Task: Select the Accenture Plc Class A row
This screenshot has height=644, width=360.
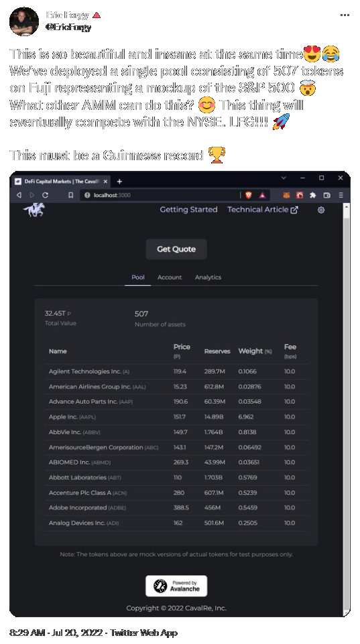Action: click(176, 493)
